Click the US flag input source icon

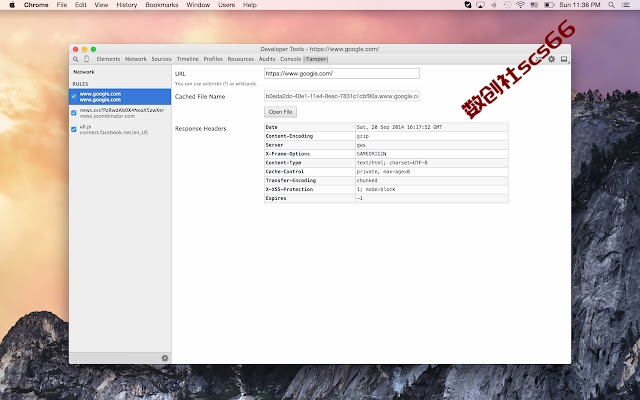point(534,5)
